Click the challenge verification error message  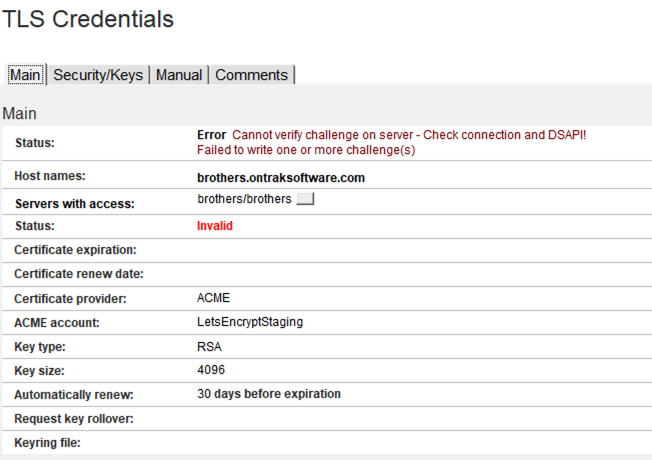tap(408, 135)
